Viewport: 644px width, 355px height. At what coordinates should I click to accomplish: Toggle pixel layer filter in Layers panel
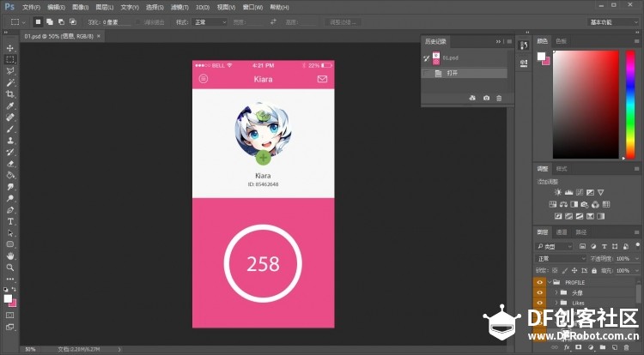(x=582, y=246)
